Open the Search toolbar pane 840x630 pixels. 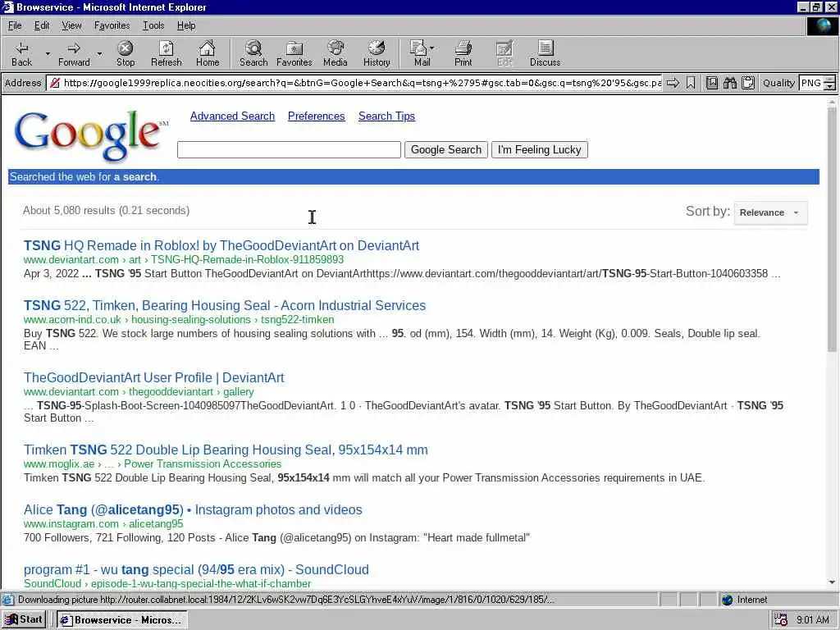253,53
